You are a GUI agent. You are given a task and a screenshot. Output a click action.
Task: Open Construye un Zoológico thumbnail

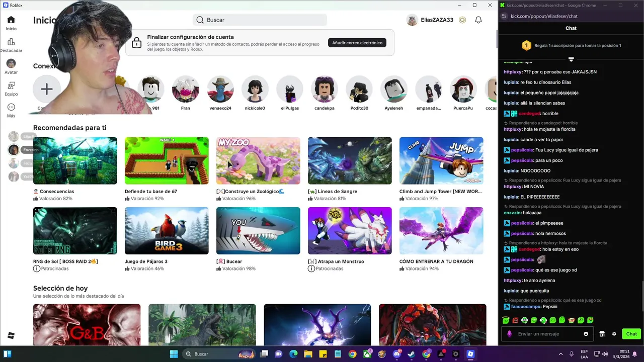pyautogui.click(x=258, y=161)
